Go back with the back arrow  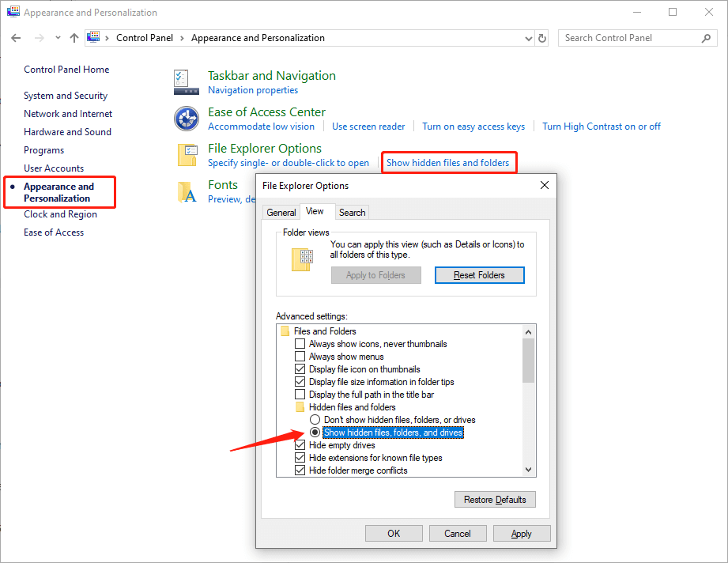coord(16,38)
